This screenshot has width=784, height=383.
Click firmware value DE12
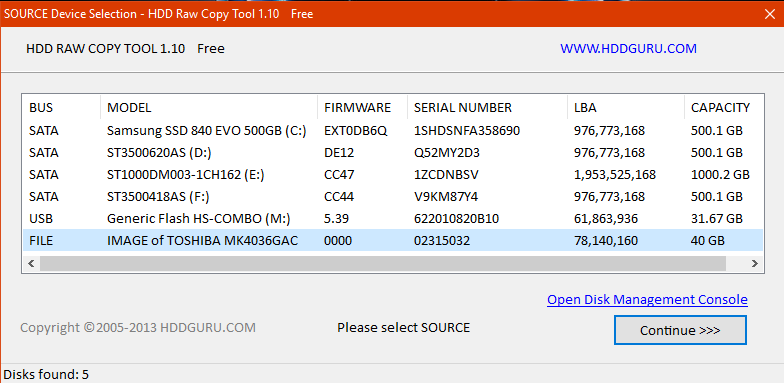[x=339, y=152]
